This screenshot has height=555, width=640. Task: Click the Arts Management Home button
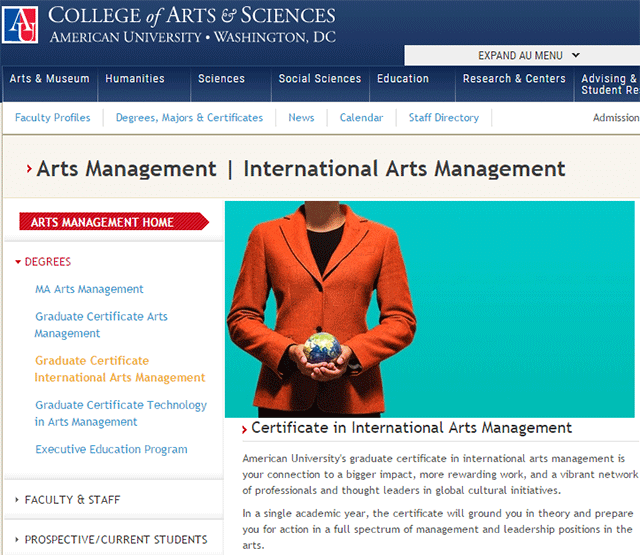(x=114, y=222)
